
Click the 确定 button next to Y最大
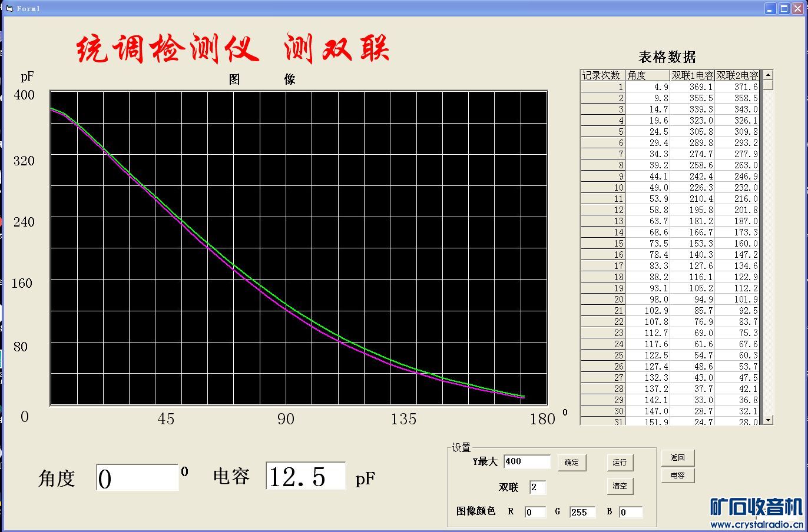[x=571, y=463]
